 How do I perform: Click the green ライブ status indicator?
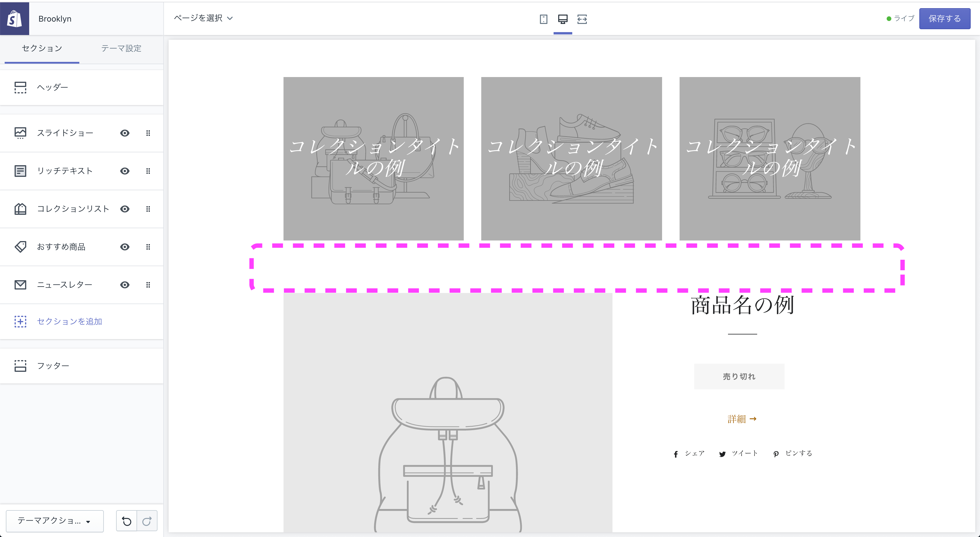[900, 18]
